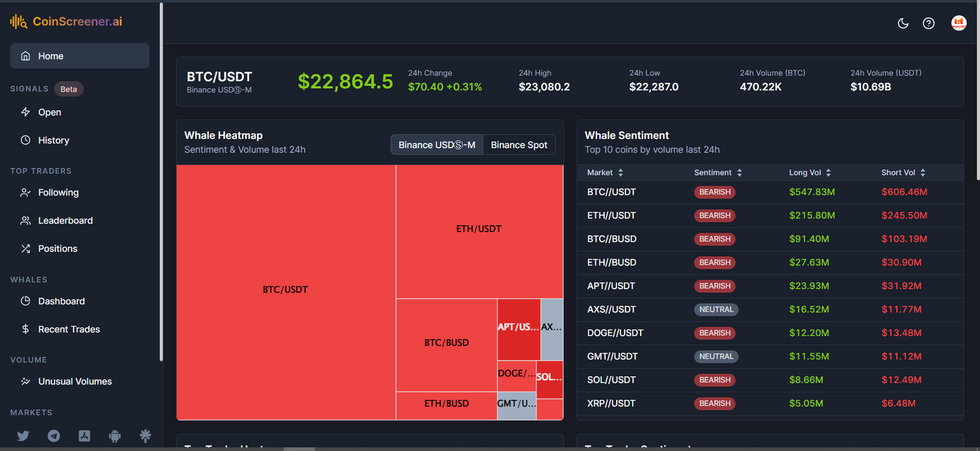Screen dimensions: 980x451
Task: Open the user profile avatar
Action: coord(959,23)
